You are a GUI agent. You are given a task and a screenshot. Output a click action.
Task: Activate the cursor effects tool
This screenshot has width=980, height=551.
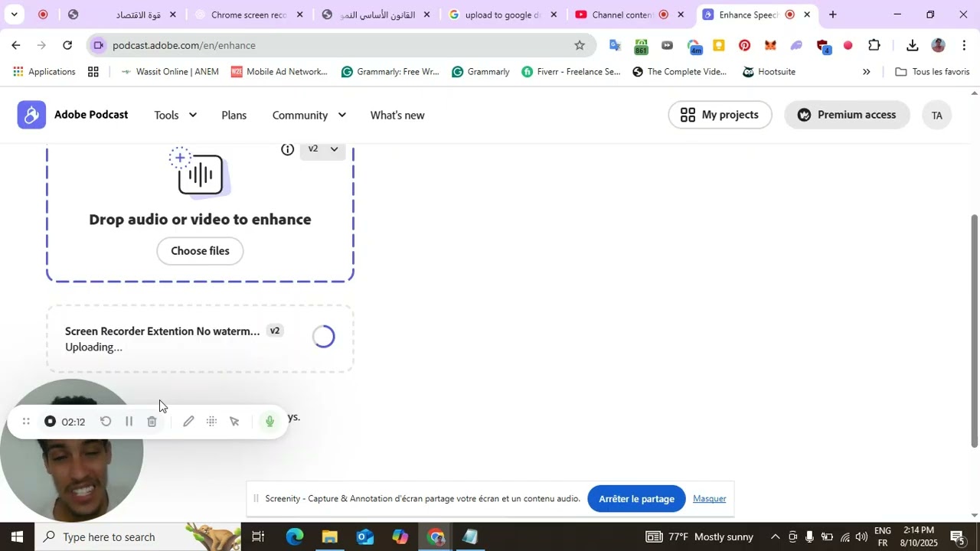pos(234,422)
